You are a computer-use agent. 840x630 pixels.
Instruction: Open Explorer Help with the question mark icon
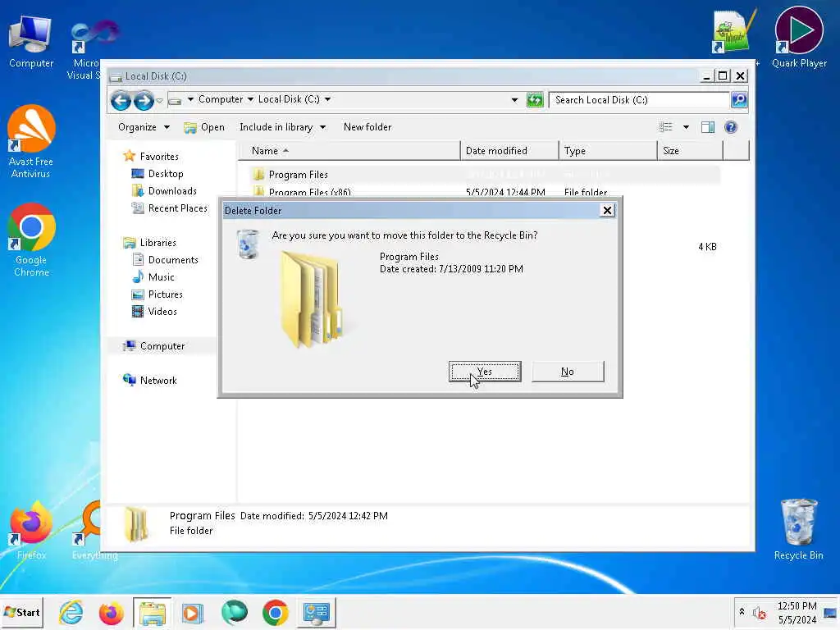pos(731,127)
